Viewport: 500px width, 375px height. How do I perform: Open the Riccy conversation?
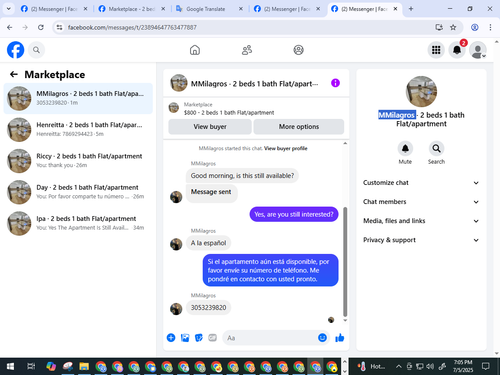tap(78, 161)
